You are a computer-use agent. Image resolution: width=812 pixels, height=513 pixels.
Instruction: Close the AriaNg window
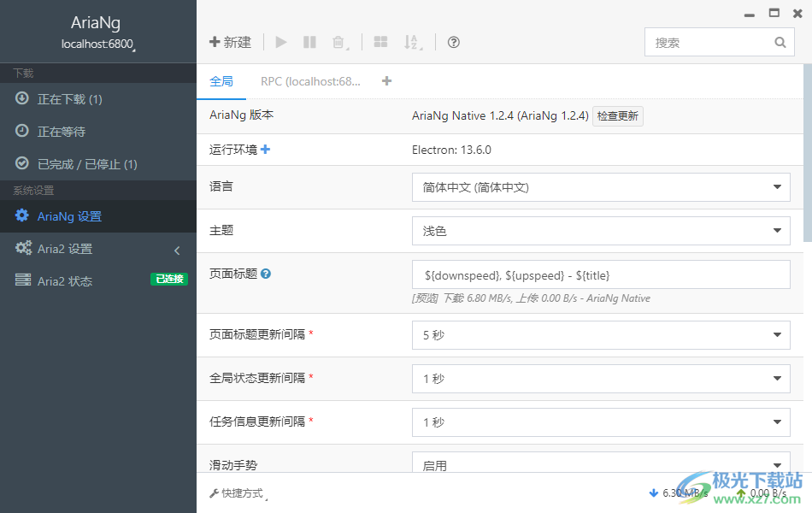click(798, 14)
